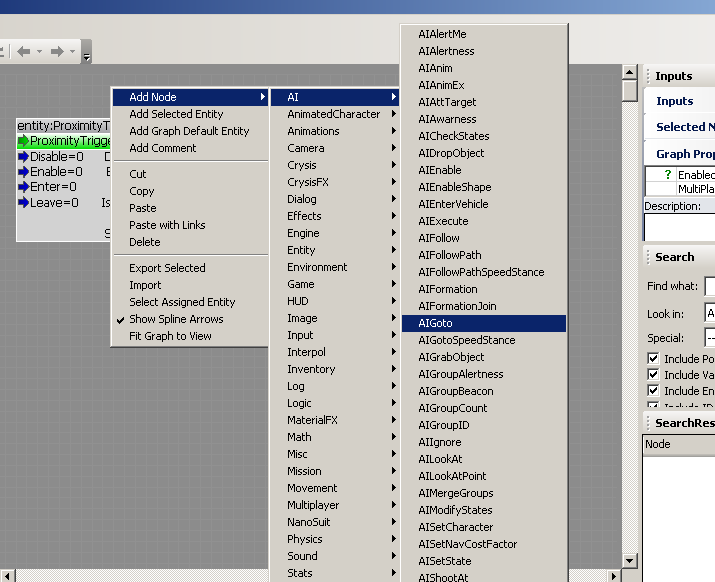
Task: Expand the Animations submenu
Action: coord(335,131)
